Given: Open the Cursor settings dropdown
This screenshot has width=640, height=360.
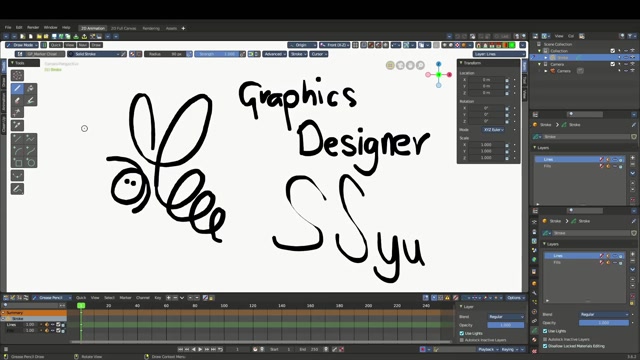Looking at the screenshot, I should [319, 54].
